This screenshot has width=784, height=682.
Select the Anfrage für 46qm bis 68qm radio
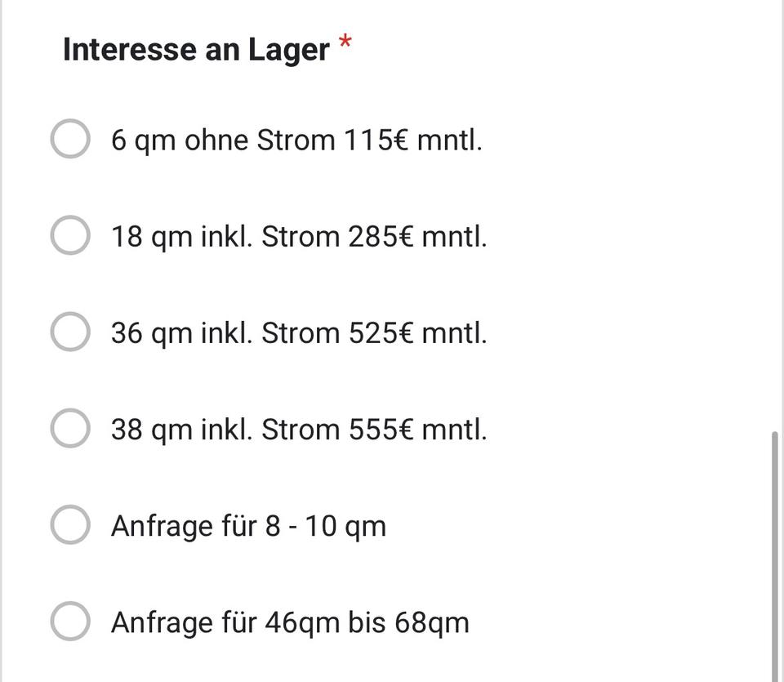[70, 622]
